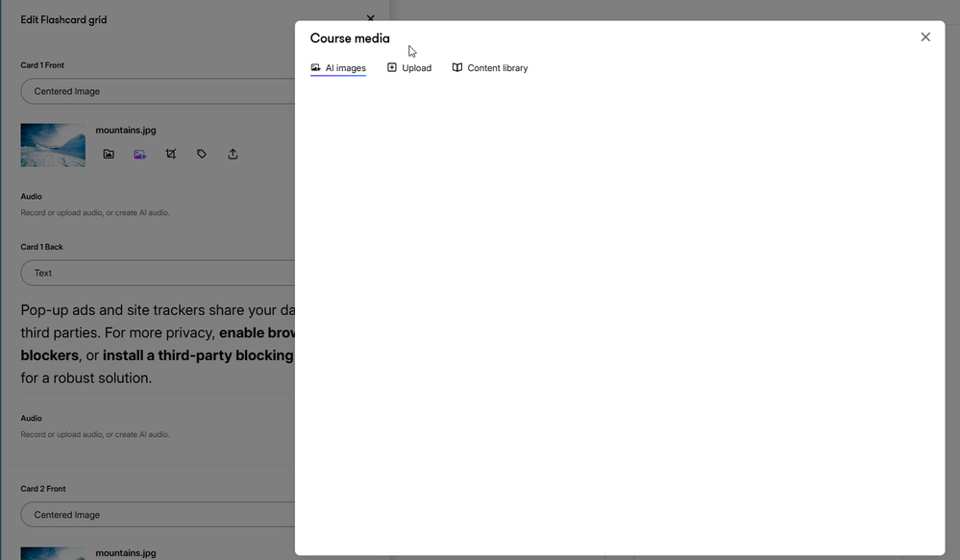Click audio hint text under Card 1 Back
Image resolution: width=960 pixels, height=560 pixels.
tap(95, 434)
